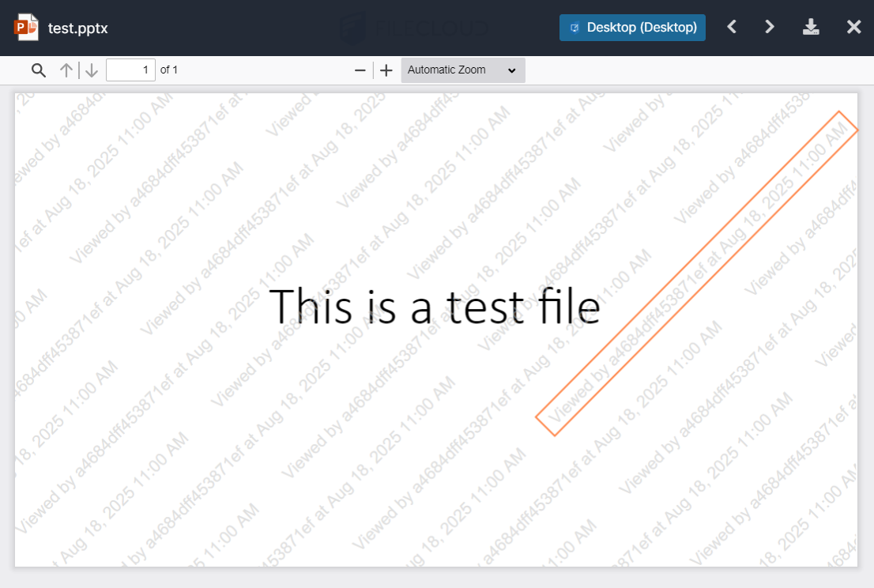Close the document preview
Viewport: 874px width, 588px height.
pos(853,26)
